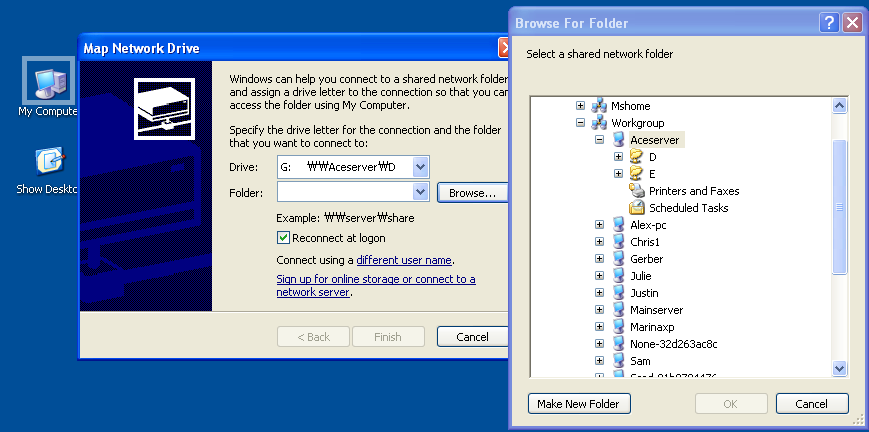869x432 pixels.
Task: Select the Workgroup label in the tree
Action: pyautogui.click(x=637, y=123)
